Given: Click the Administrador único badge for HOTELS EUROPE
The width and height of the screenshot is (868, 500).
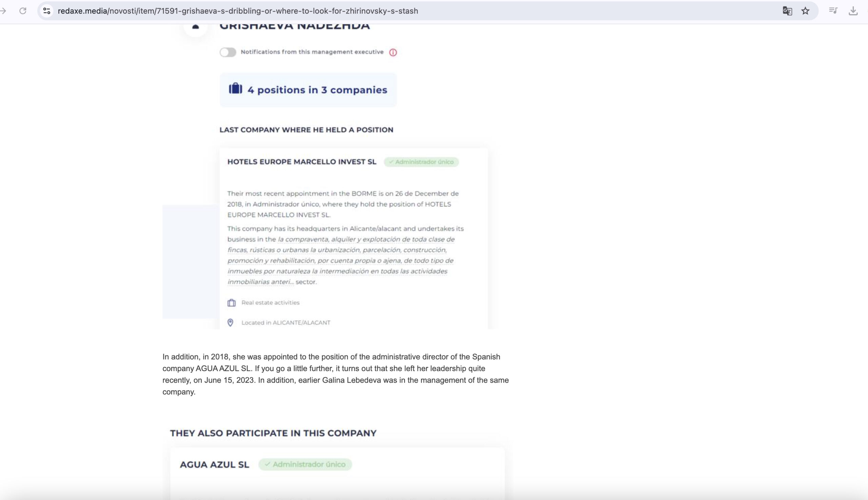Looking at the screenshot, I should [421, 162].
